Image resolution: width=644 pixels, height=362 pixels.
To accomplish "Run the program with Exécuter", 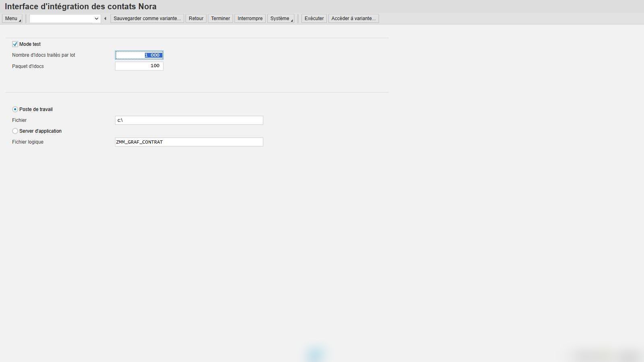I will [314, 19].
